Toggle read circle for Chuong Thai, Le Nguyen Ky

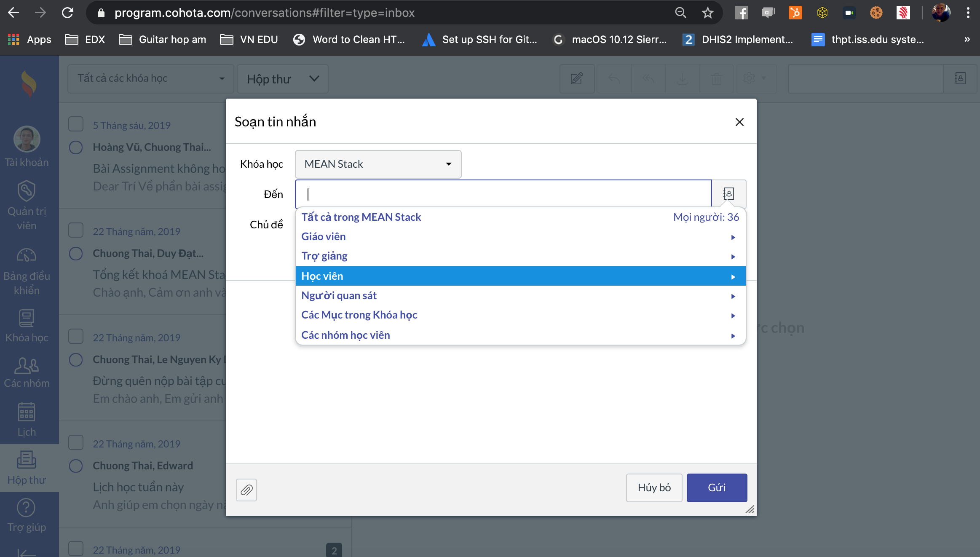(x=76, y=360)
